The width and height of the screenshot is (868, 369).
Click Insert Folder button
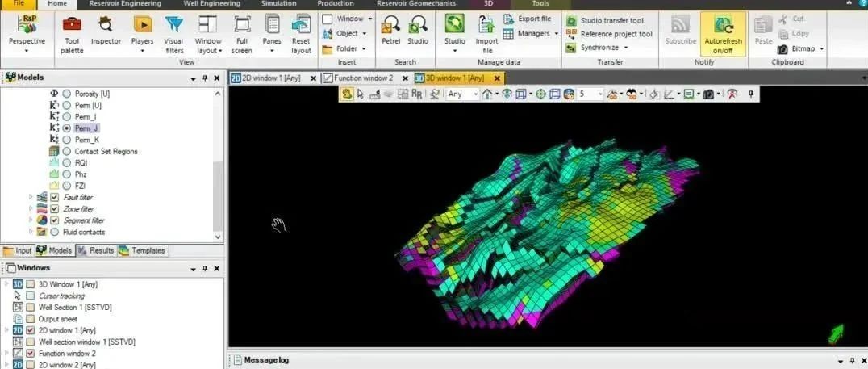(344, 48)
